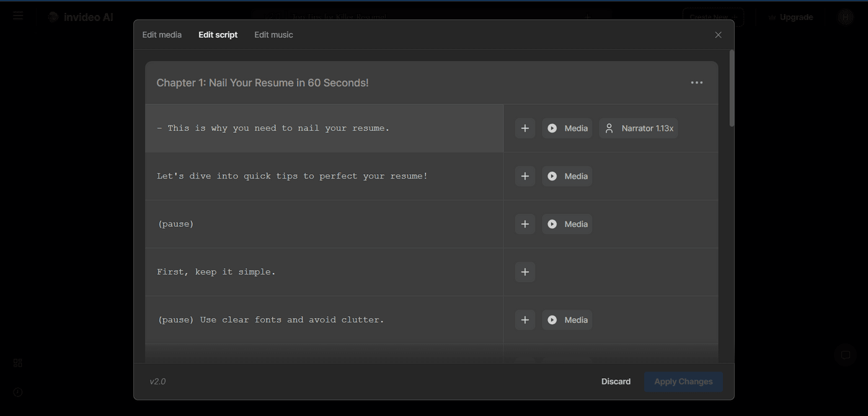This screenshot has height=416, width=868.
Task: Click plus icon beside 'This is why' line
Action: coord(525,128)
